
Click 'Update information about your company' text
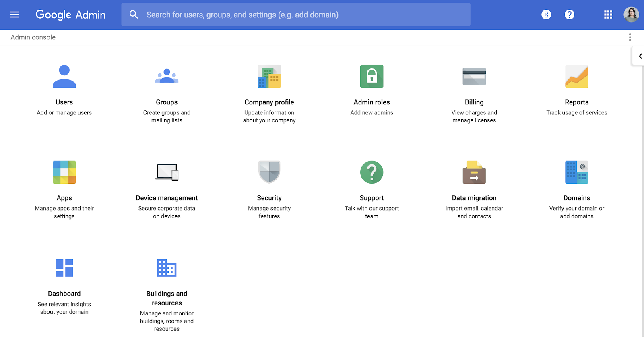[269, 116]
